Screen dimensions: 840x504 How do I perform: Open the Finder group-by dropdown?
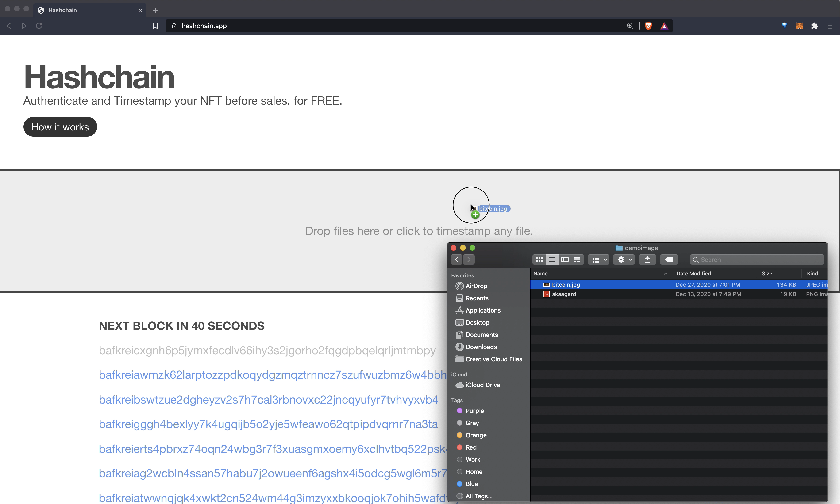point(599,260)
